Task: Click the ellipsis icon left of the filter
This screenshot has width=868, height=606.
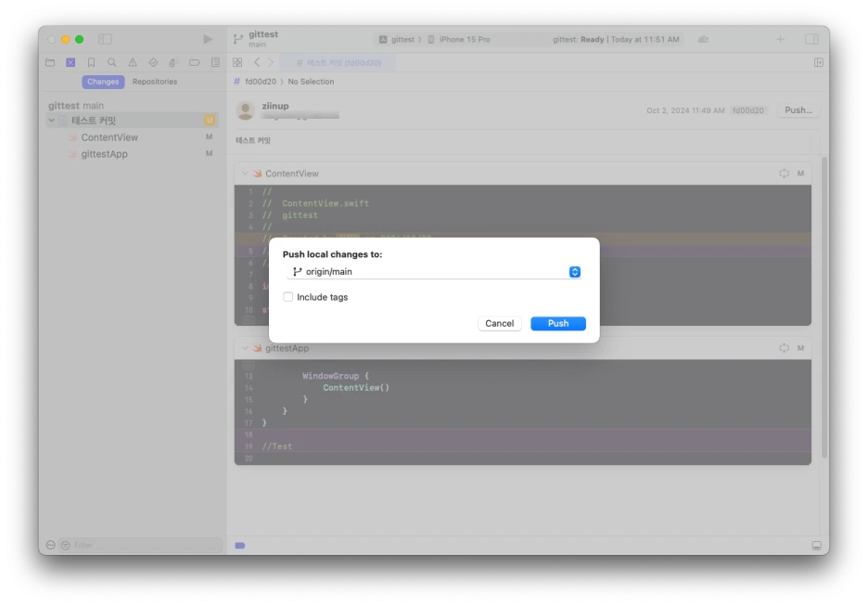Action: [x=50, y=545]
